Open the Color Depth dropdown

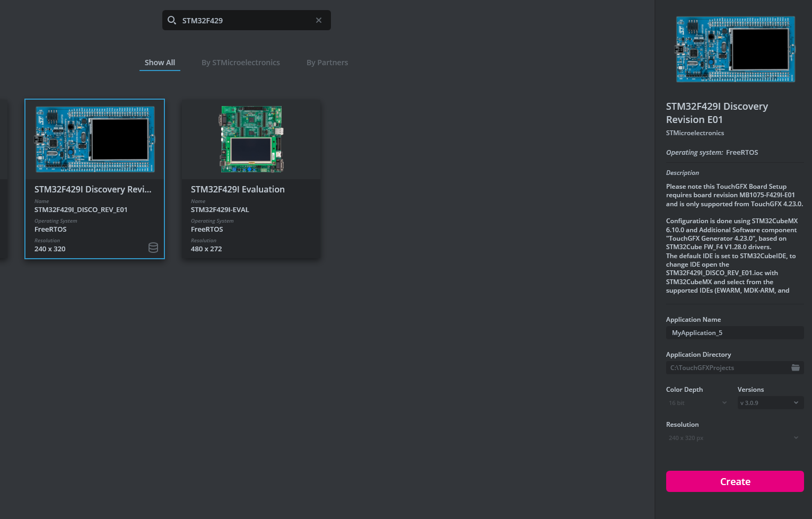[x=698, y=403]
